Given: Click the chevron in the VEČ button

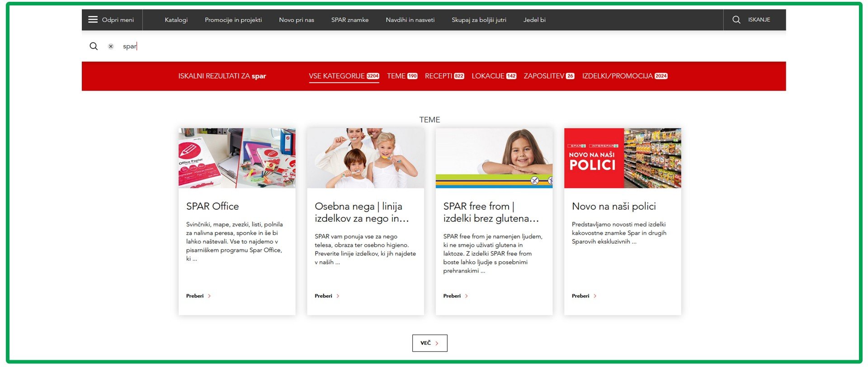Looking at the screenshot, I should [437, 343].
